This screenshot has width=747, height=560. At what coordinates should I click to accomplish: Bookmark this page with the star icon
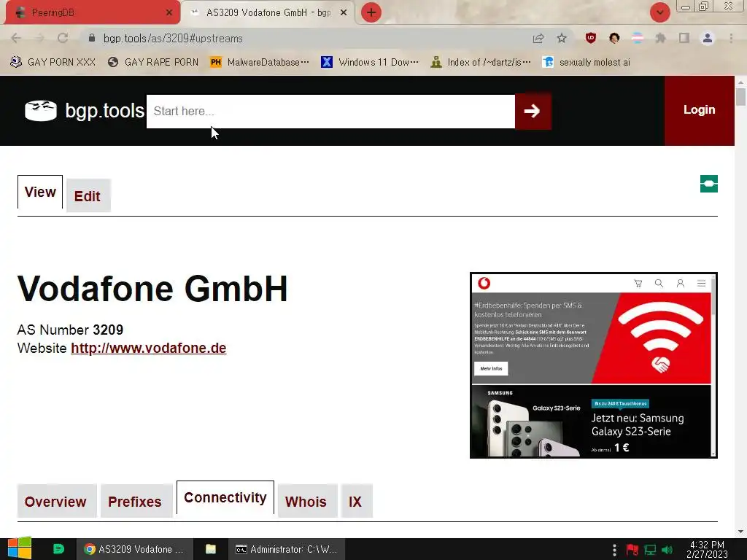(x=562, y=38)
